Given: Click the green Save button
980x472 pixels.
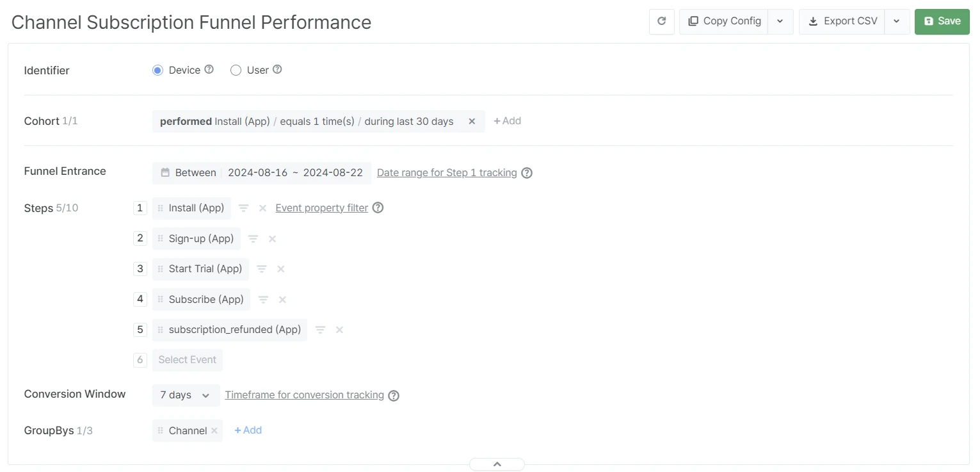Looking at the screenshot, I should pyautogui.click(x=942, y=21).
